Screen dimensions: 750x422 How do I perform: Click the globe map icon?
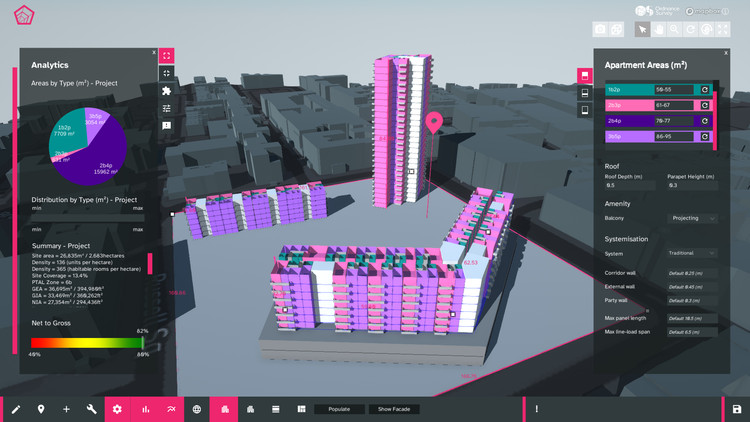tap(197, 409)
